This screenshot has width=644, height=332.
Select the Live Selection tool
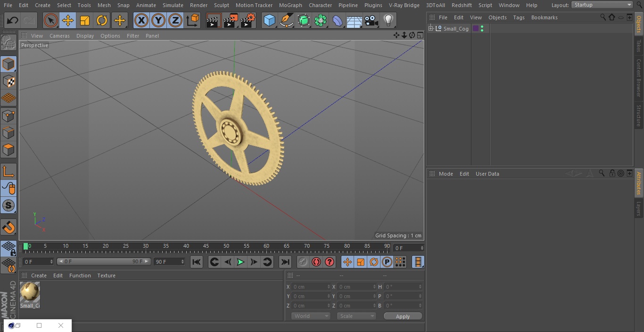51,20
